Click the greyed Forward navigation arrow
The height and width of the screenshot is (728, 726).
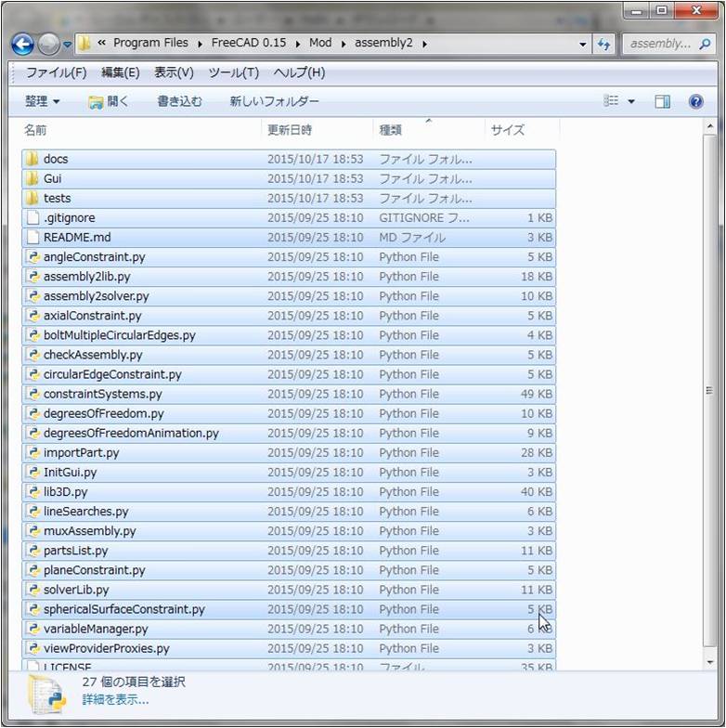click(x=48, y=45)
